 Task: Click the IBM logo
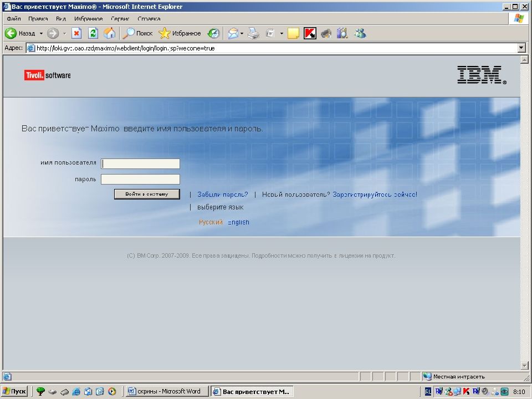[x=482, y=75]
